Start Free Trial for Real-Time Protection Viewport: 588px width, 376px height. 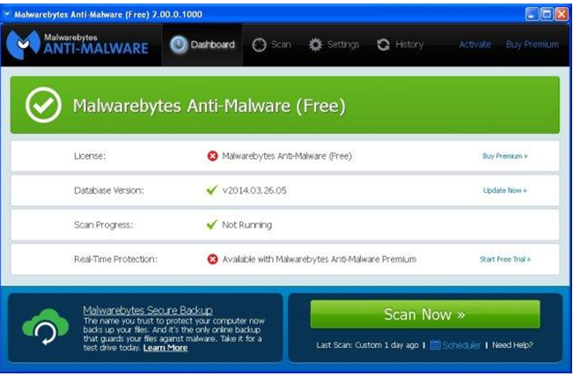click(504, 259)
